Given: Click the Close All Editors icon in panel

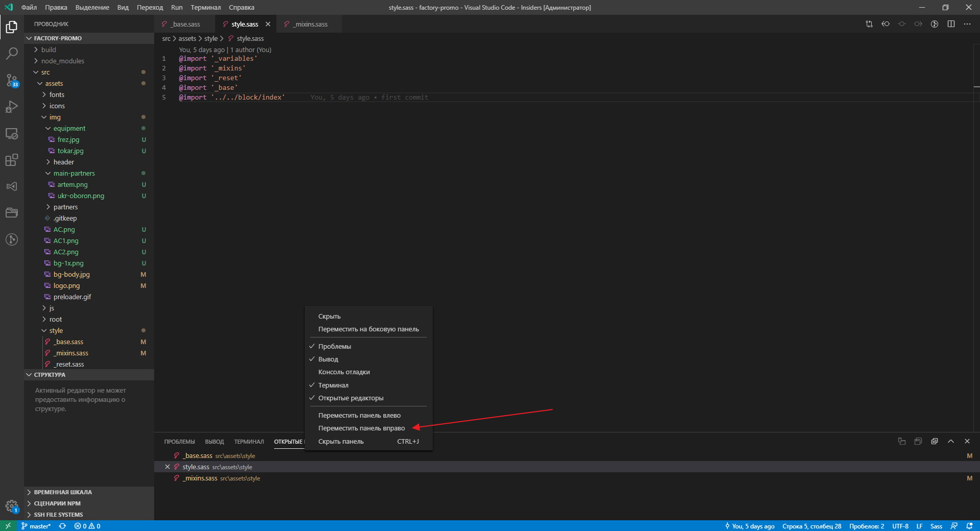Looking at the screenshot, I should (935, 441).
